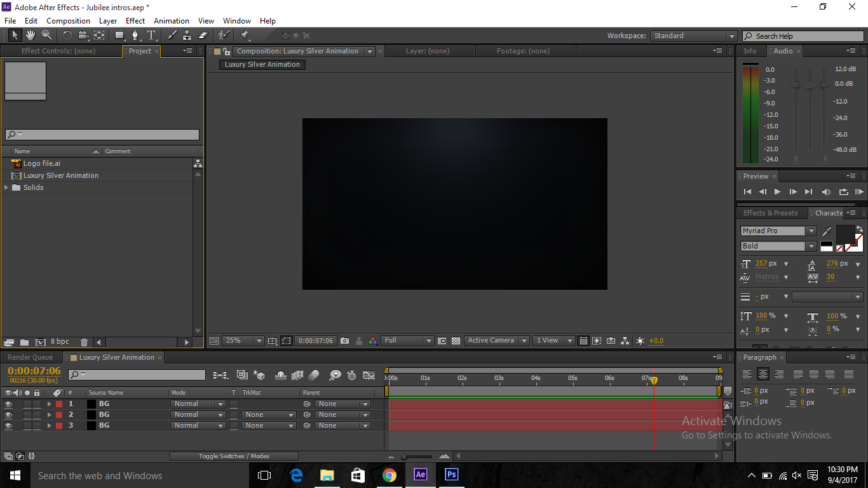This screenshot has height=488, width=868.
Task: Switch to the Render Queue tab
Action: (x=31, y=358)
